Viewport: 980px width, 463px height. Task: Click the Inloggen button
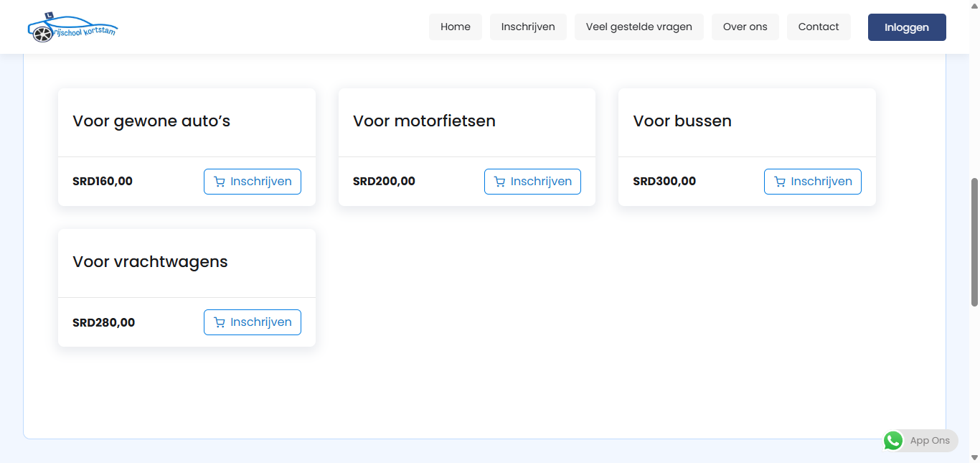pos(906,27)
